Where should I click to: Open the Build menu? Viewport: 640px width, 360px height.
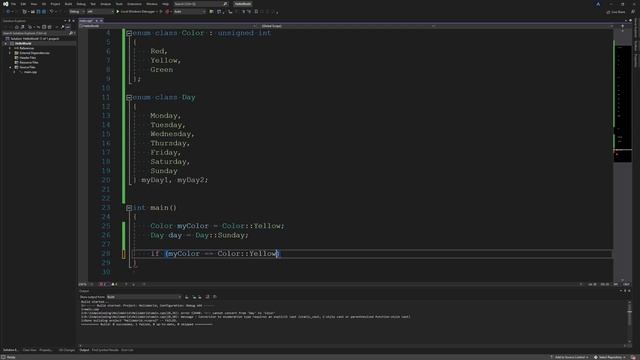(x=68, y=4)
